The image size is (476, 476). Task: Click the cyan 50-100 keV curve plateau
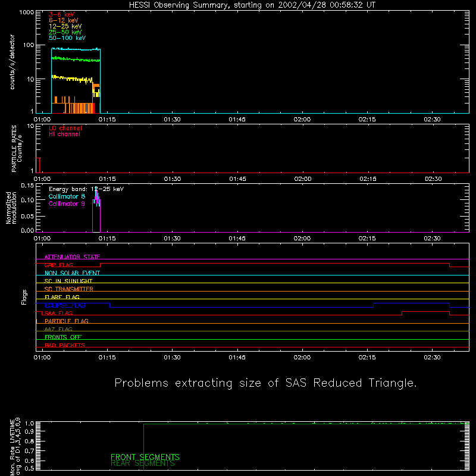point(76,49)
